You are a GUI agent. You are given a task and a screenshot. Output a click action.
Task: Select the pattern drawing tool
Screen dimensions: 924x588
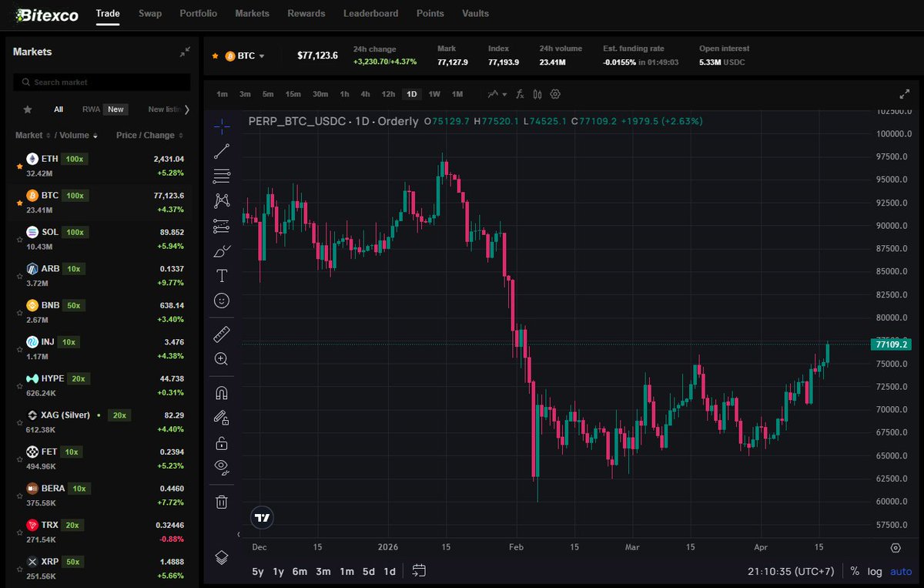(222, 201)
